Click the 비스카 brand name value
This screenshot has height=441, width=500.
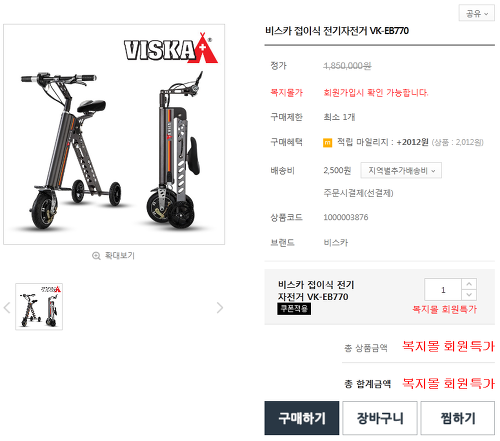point(336,243)
